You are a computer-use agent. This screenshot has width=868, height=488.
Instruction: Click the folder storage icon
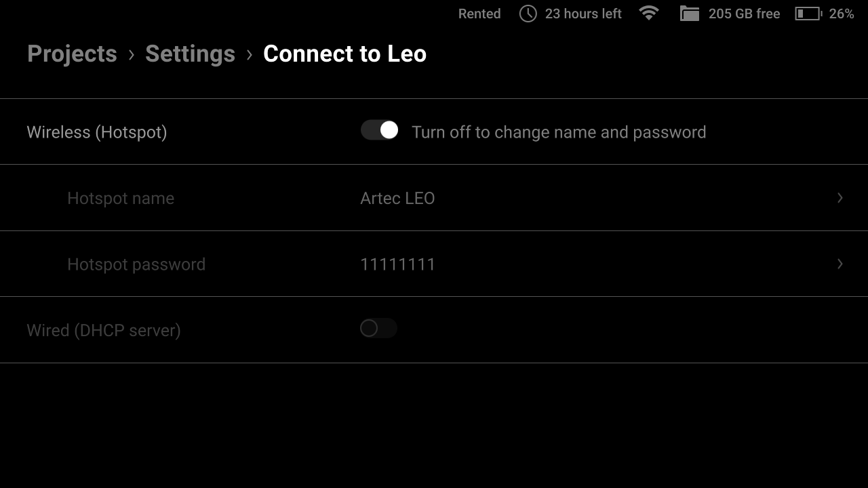(690, 14)
